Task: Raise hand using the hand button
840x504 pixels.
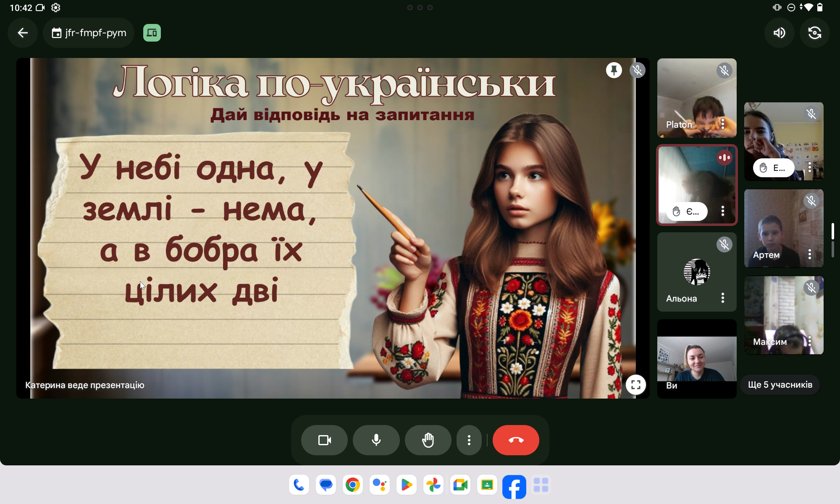Action: [428, 440]
